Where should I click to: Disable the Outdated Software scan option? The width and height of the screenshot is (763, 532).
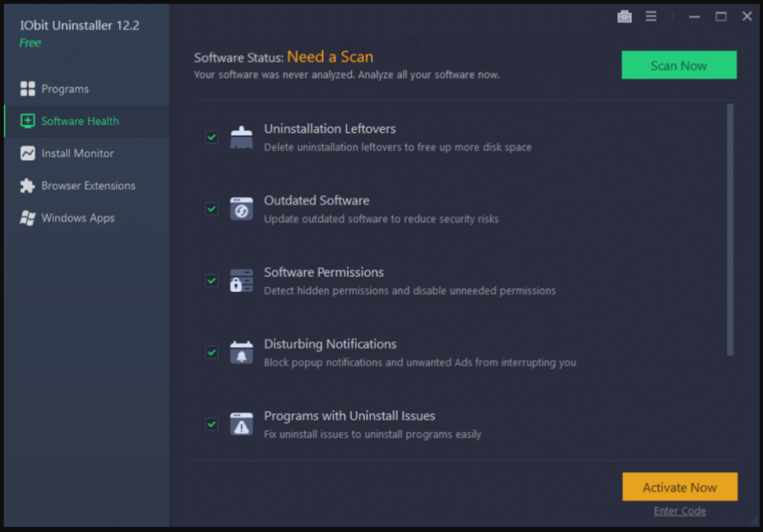coord(211,209)
